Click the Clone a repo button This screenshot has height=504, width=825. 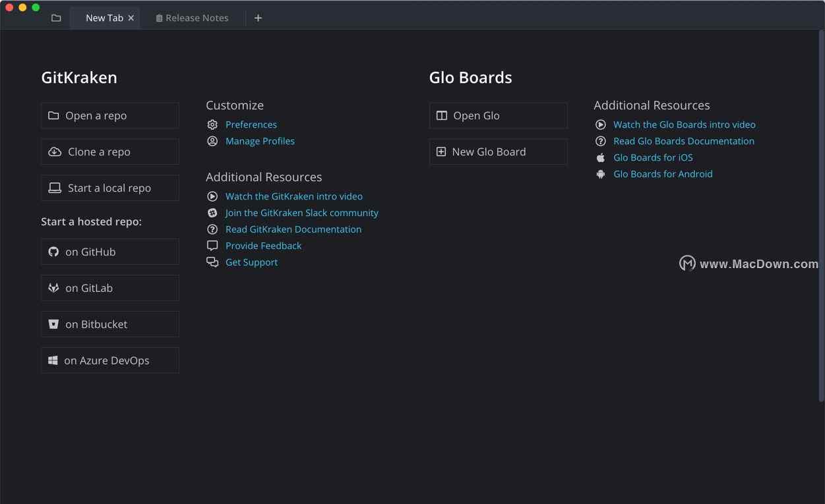coord(110,152)
